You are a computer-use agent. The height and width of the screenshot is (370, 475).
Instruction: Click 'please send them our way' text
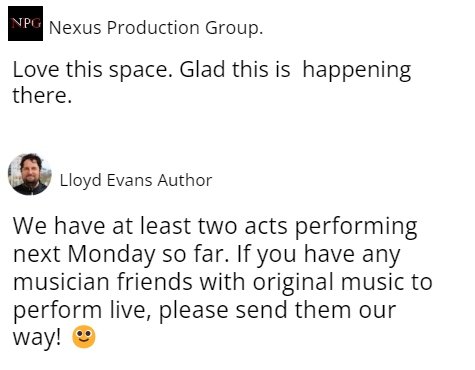tap(204, 324)
